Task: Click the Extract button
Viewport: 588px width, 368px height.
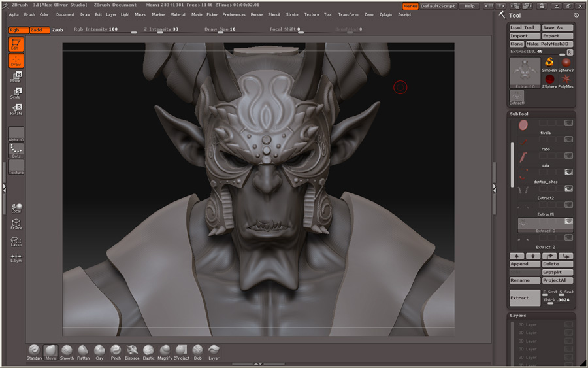Action: (x=525, y=298)
